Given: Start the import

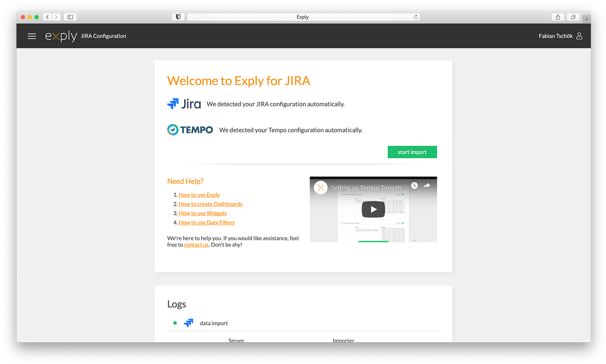Looking at the screenshot, I should point(412,152).
